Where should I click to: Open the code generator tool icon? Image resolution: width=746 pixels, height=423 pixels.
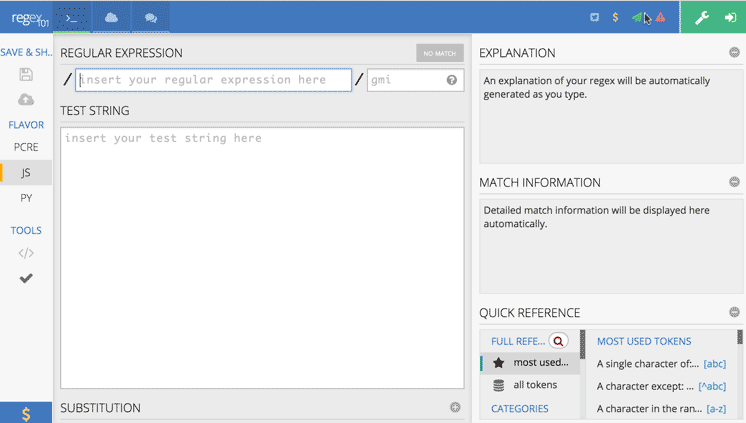26,253
